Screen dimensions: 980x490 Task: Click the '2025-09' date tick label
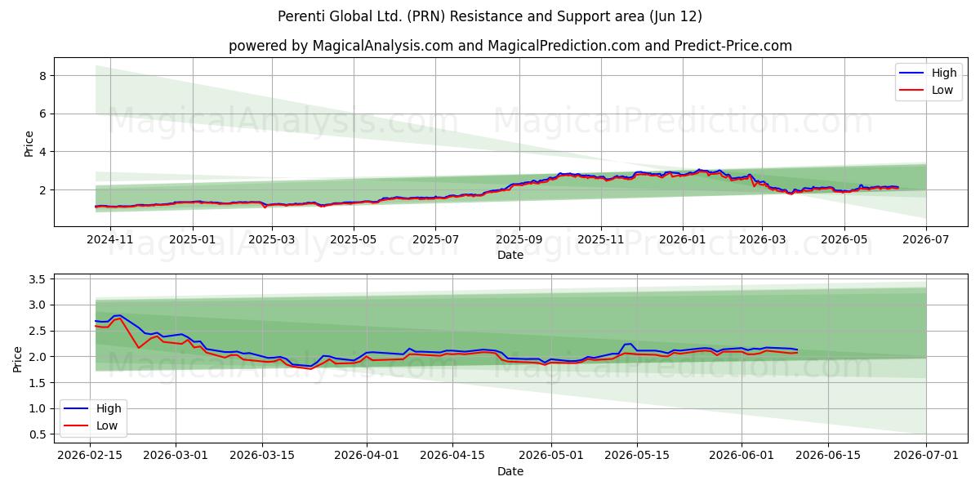[519, 239]
